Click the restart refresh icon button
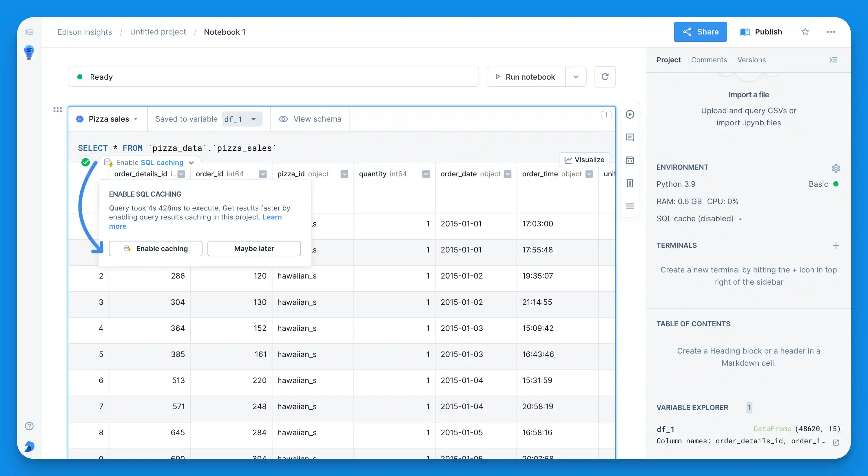The width and height of the screenshot is (868, 476). coord(605,77)
